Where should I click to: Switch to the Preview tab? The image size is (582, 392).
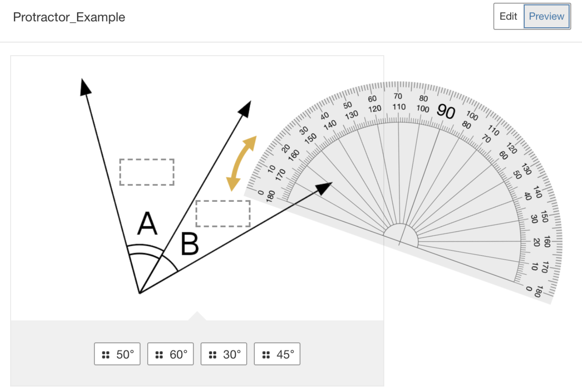tap(546, 16)
